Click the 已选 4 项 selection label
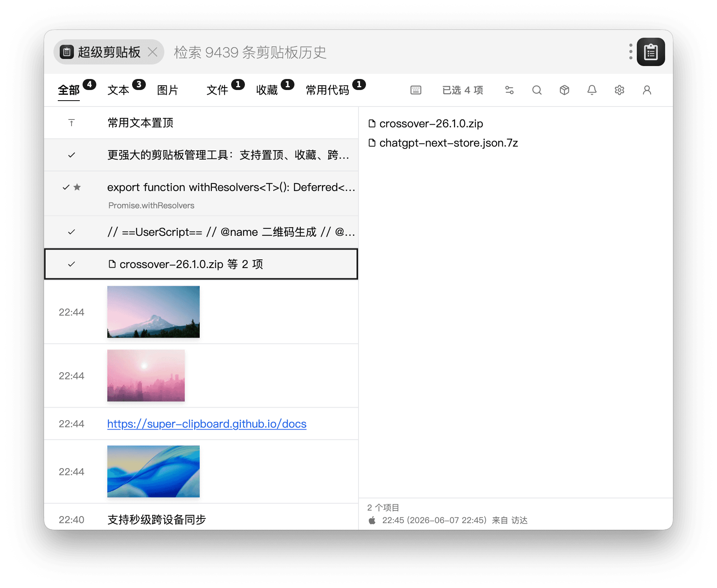This screenshot has width=717, height=588. tap(463, 90)
